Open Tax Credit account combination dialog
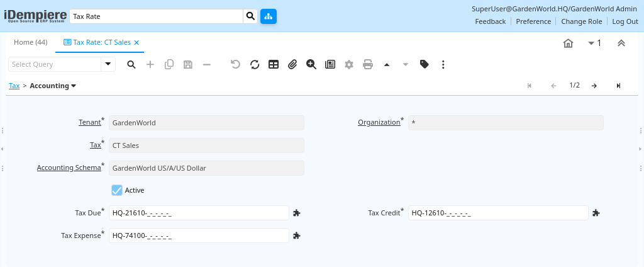 click(596, 213)
